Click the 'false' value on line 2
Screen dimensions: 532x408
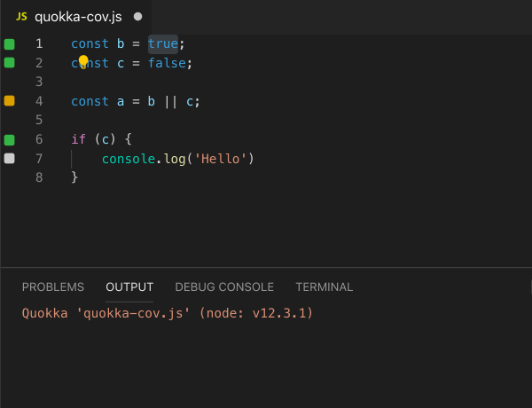point(167,63)
